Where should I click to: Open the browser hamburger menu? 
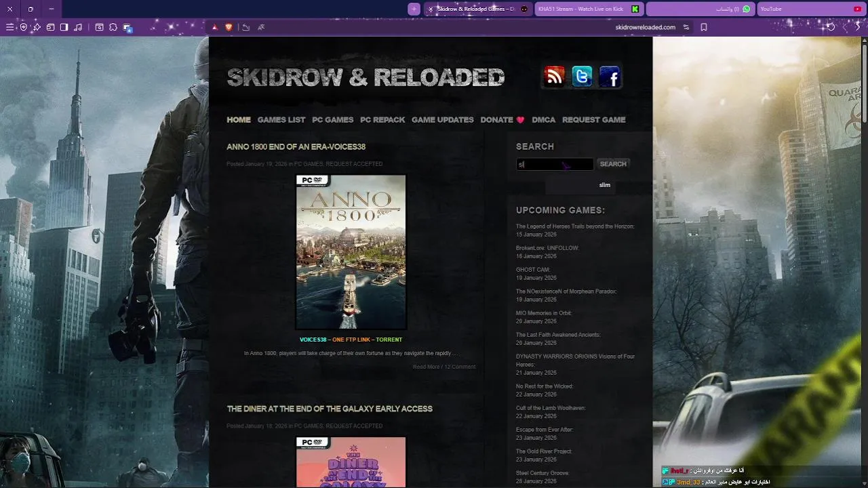(9, 27)
